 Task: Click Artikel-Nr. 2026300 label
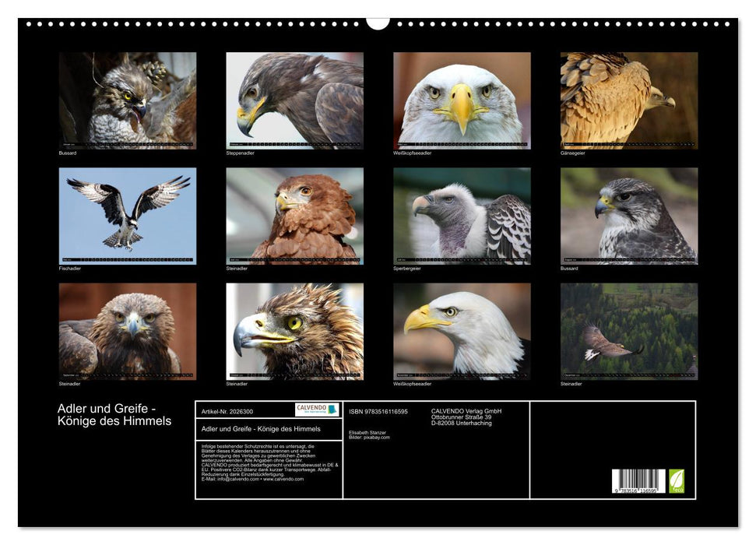227,410
